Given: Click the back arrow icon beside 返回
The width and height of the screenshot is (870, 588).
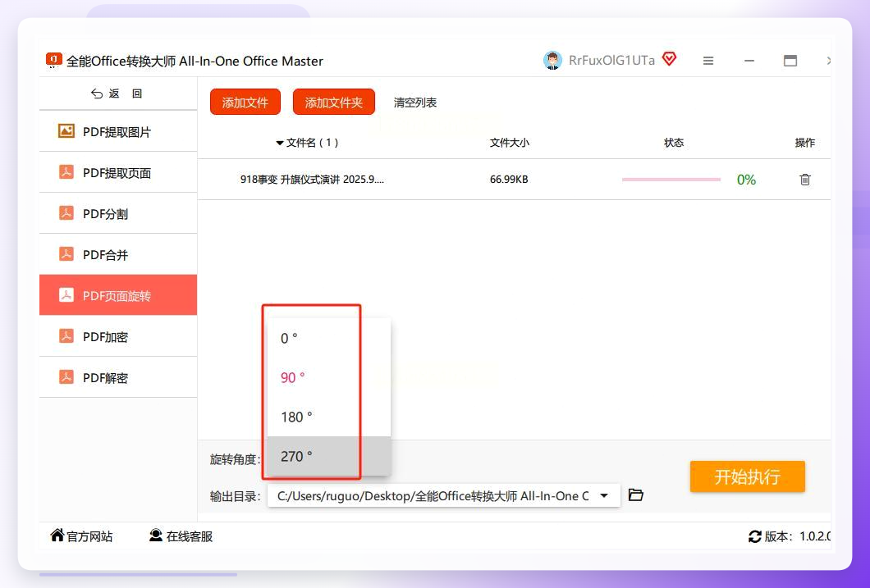Looking at the screenshot, I should click(97, 93).
